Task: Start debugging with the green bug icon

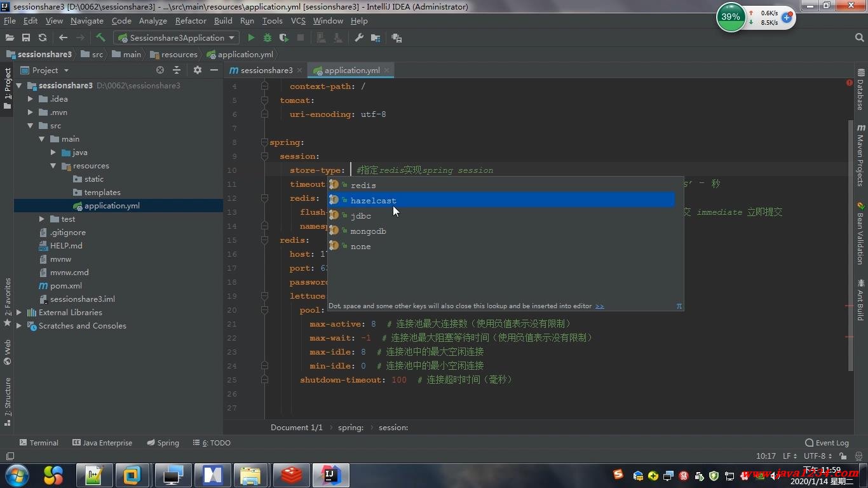Action: (x=268, y=38)
